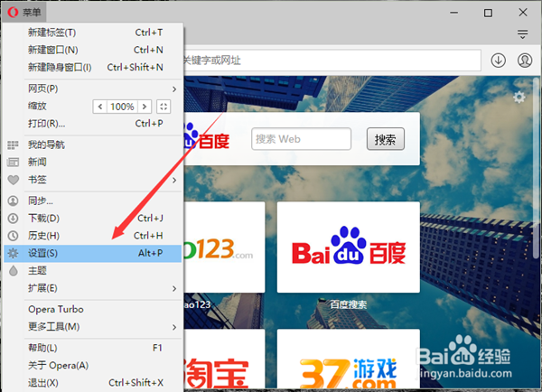Open 主题 menu entry
The image size is (542, 392).
click(93, 271)
